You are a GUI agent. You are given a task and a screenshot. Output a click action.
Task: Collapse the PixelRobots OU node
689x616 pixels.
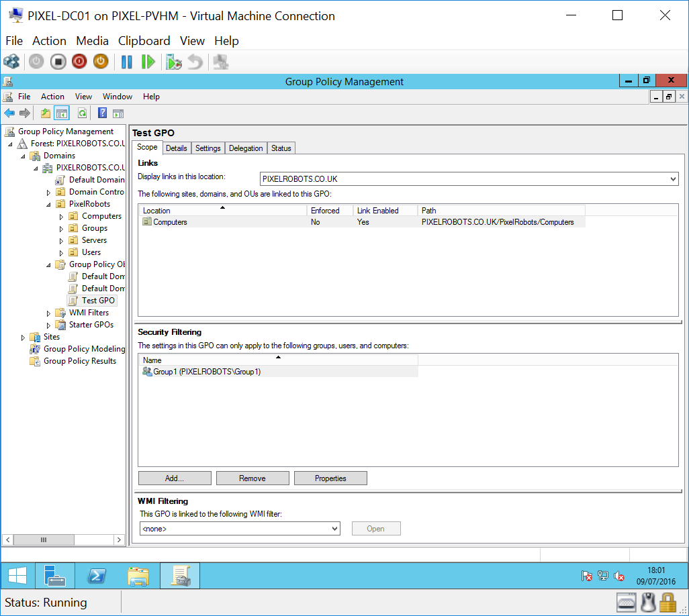click(48, 204)
